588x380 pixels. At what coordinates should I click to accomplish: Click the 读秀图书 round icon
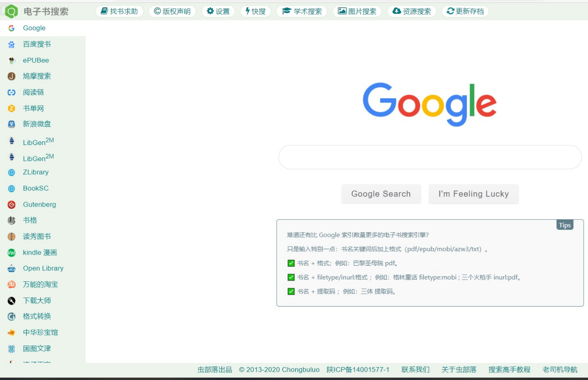point(11,236)
